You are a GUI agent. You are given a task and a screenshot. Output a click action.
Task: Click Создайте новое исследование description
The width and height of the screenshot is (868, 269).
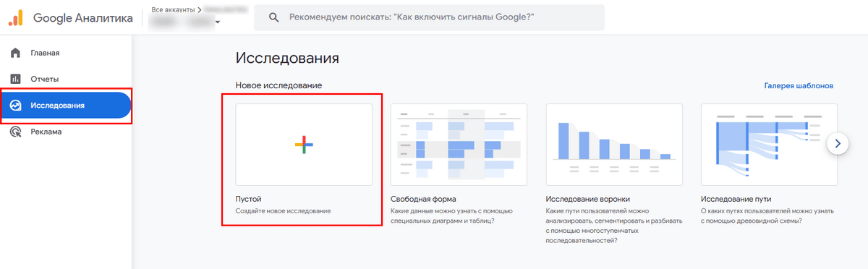(283, 211)
